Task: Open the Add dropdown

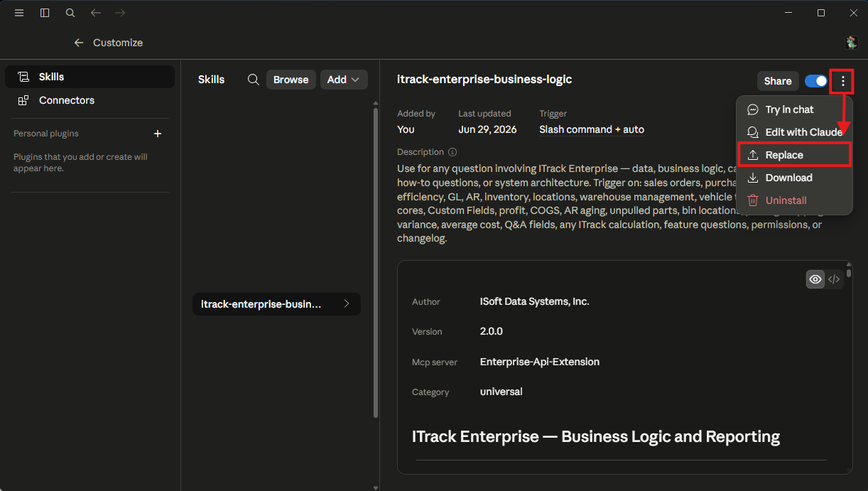Action: [344, 80]
